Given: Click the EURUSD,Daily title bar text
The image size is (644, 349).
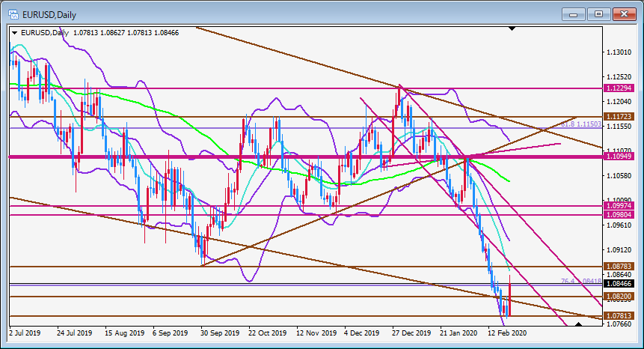Looking at the screenshot, I should 49,15.
